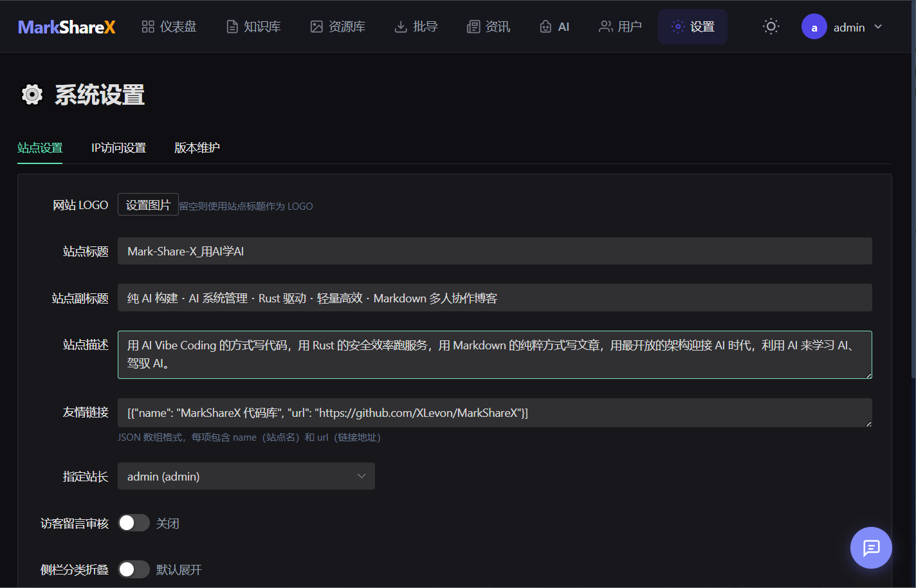Screen dimensions: 916x588
Task: Switch to the IP访问设置 tab
Action: tap(118, 148)
